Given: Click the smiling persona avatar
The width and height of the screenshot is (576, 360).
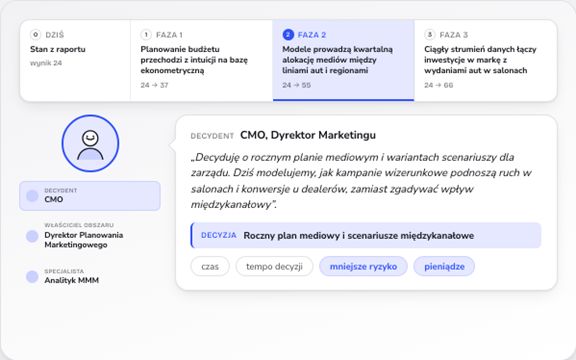Looking at the screenshot, I should point(90,143).
